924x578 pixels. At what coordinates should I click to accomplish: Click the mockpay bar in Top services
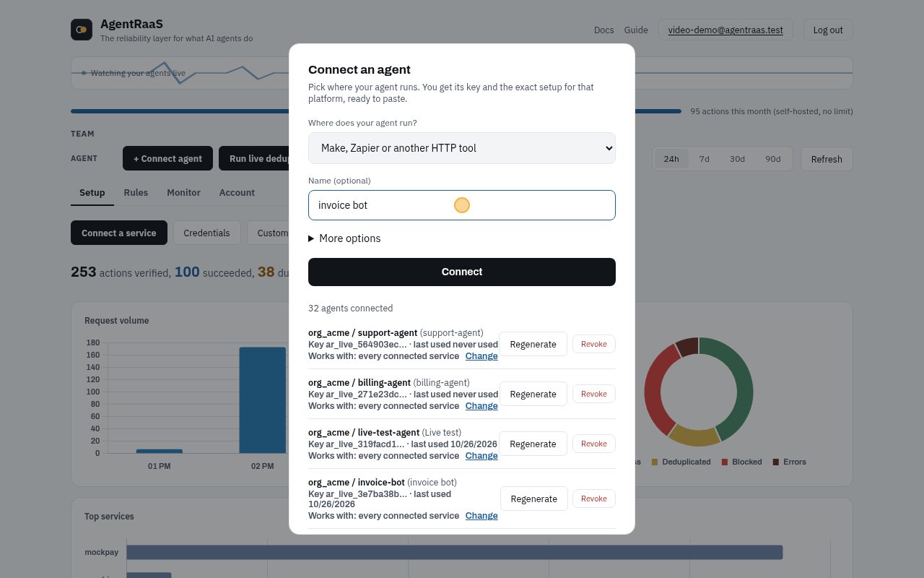455,552
